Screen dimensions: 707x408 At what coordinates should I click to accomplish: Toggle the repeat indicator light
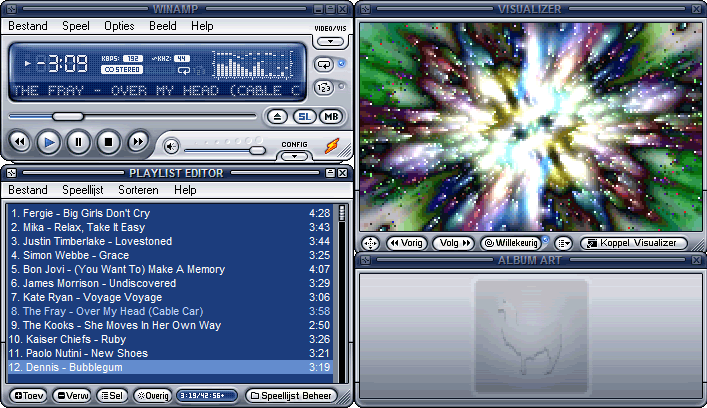(x=341, y=64)
